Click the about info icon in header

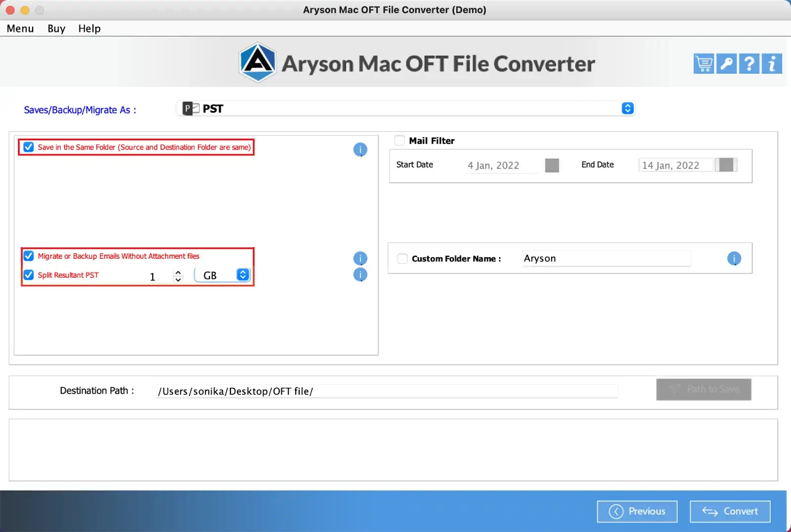(x=772, y=64)
